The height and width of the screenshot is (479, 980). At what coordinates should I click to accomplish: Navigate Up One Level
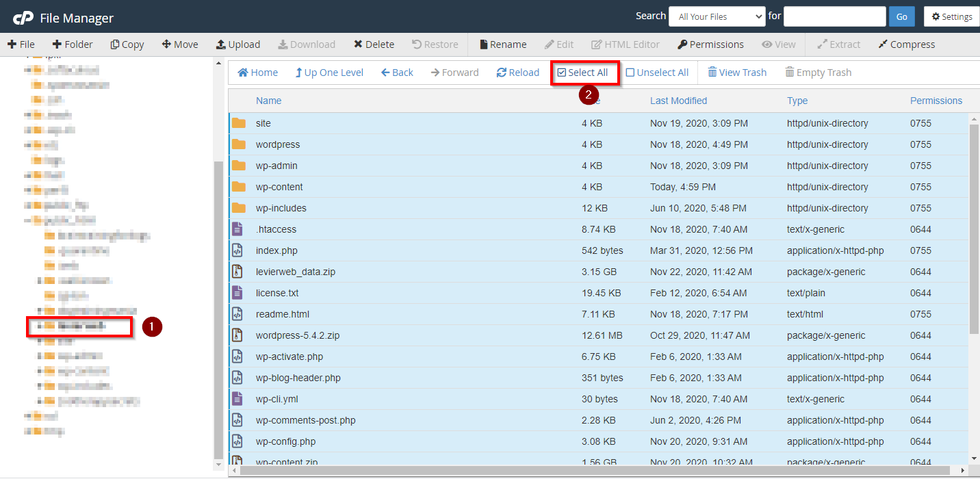click(329, 73)
